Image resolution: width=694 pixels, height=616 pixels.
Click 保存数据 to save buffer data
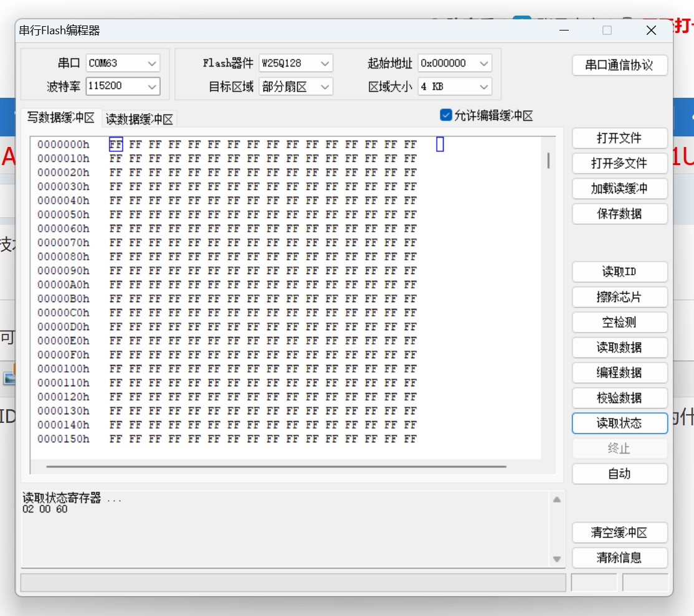(x=619, y=214)
